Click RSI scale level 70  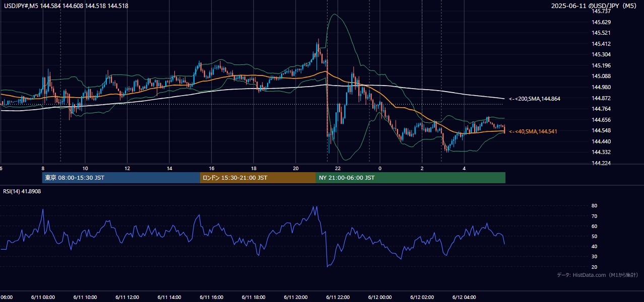(595, 216)
